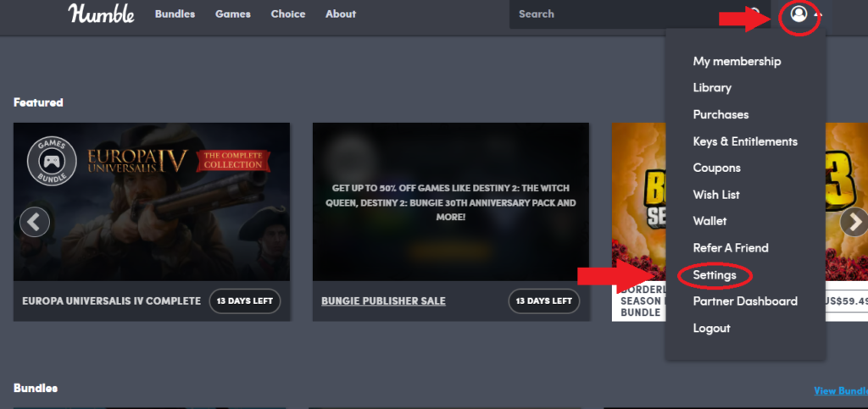Select Refer A Friend menu entry

tap(731, 248)
